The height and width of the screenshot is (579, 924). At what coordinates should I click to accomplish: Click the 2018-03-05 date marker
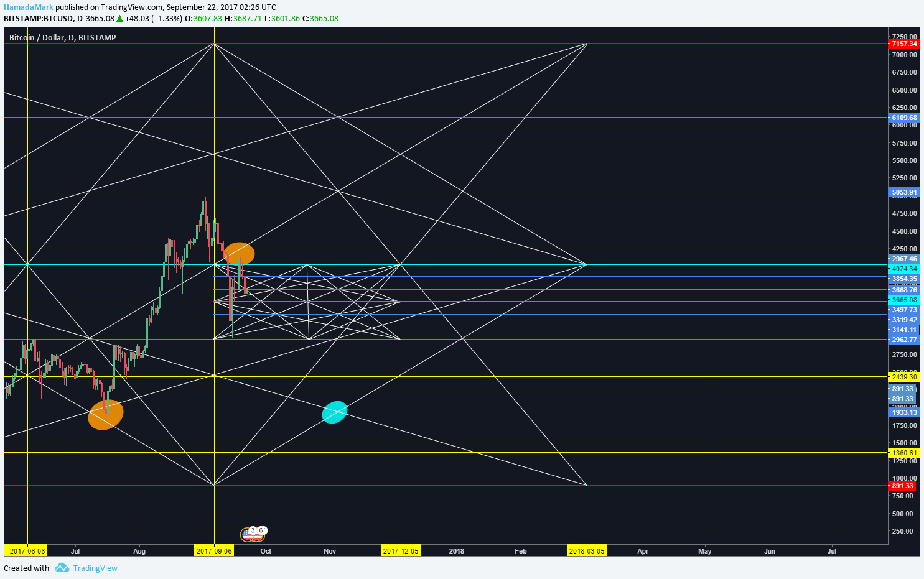(x=587, y=551)
